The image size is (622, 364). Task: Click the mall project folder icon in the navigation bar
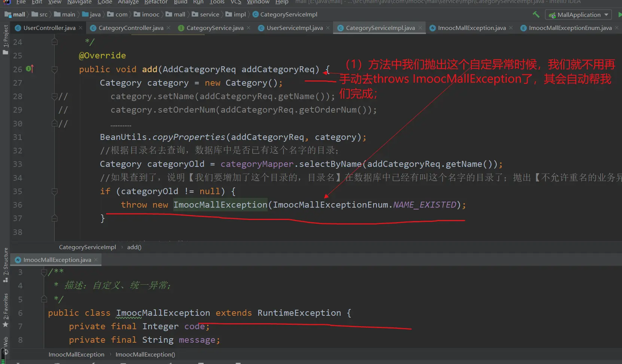(x=8, y=15)
